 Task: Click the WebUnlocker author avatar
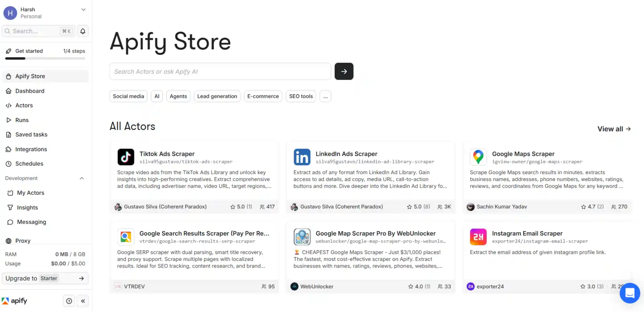click(x=294, y=287)
